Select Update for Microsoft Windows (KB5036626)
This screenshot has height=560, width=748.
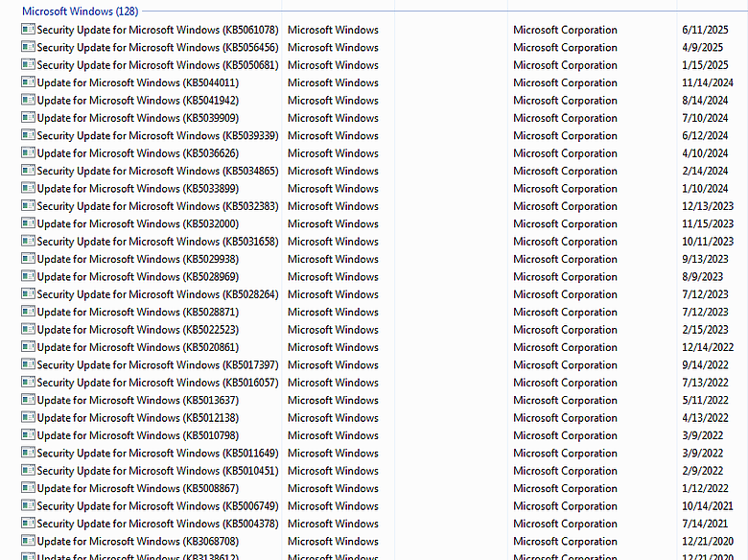coord(138,153)
